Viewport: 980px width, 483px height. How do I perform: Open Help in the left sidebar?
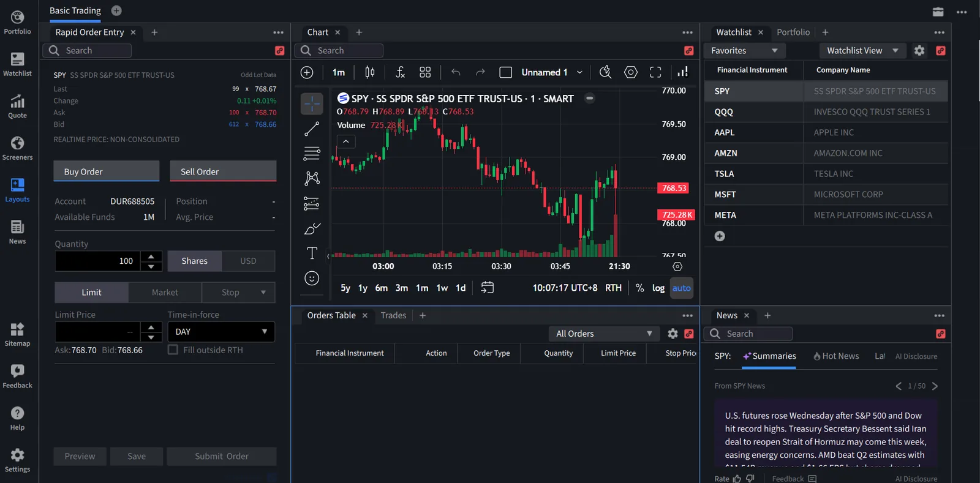[x=17, y=419]
